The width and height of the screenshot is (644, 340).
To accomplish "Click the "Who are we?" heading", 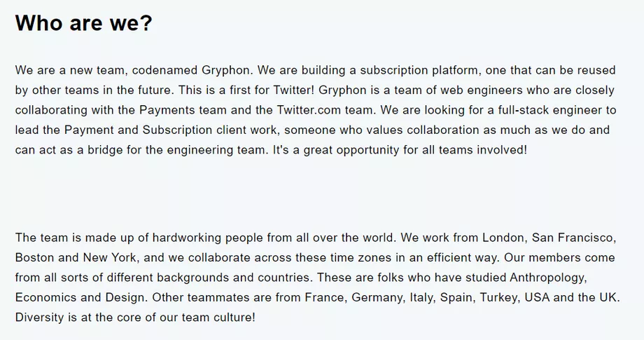I will point(83,22).
